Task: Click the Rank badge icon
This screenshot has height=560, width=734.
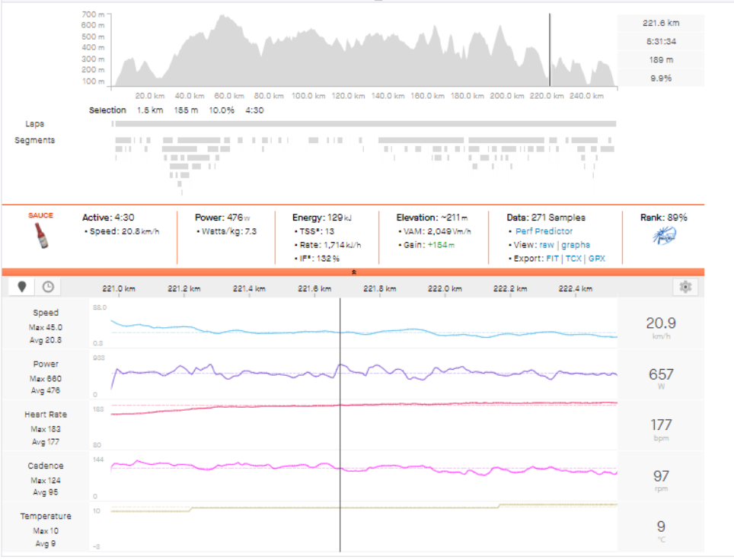Action: click(x=664, y=235)
